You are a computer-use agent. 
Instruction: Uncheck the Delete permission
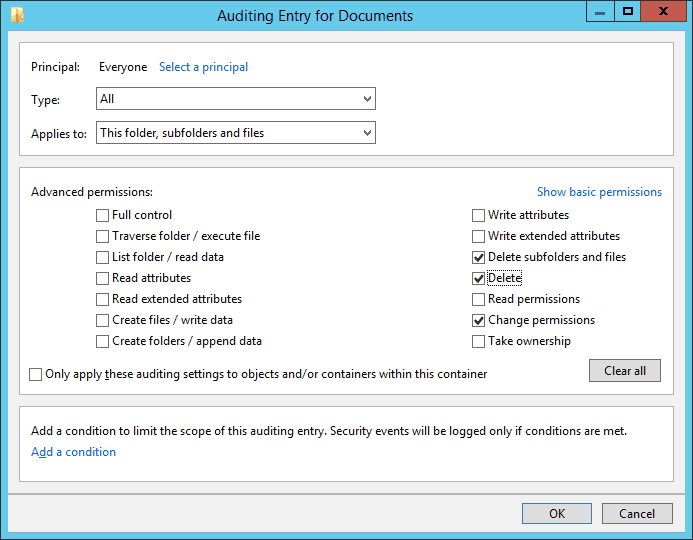tap(479, 278)
